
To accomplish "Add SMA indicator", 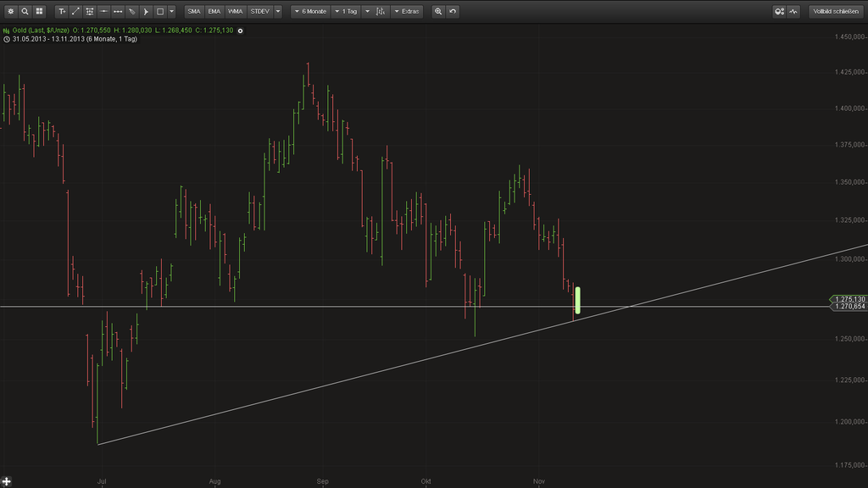I will click(x=194, y=11).
